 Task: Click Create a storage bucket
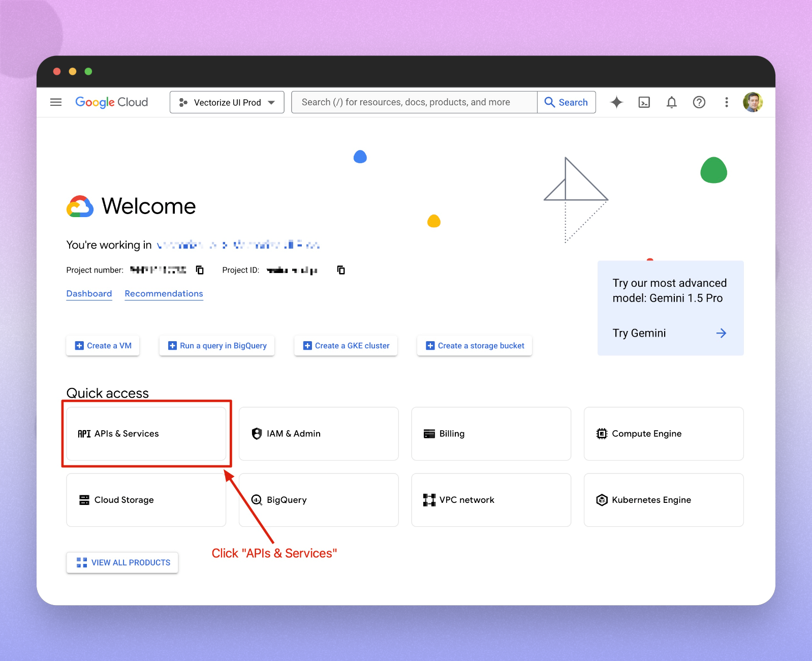point(475,346)
